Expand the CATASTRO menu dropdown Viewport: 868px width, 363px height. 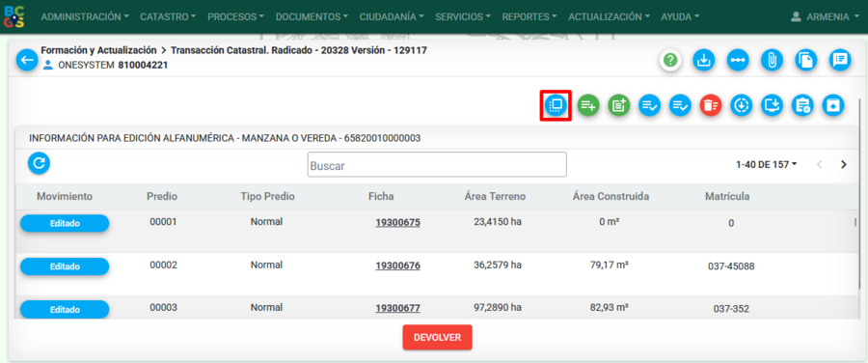coord(168,17)
